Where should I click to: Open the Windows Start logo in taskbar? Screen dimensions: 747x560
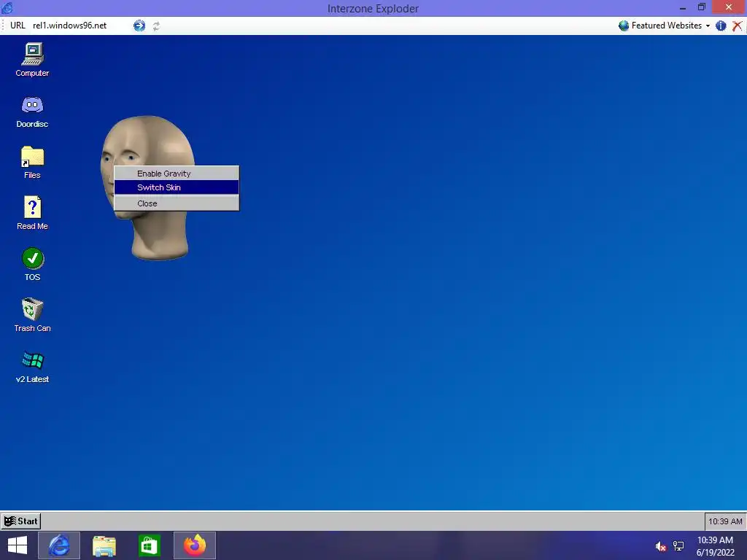coord(18,545)
